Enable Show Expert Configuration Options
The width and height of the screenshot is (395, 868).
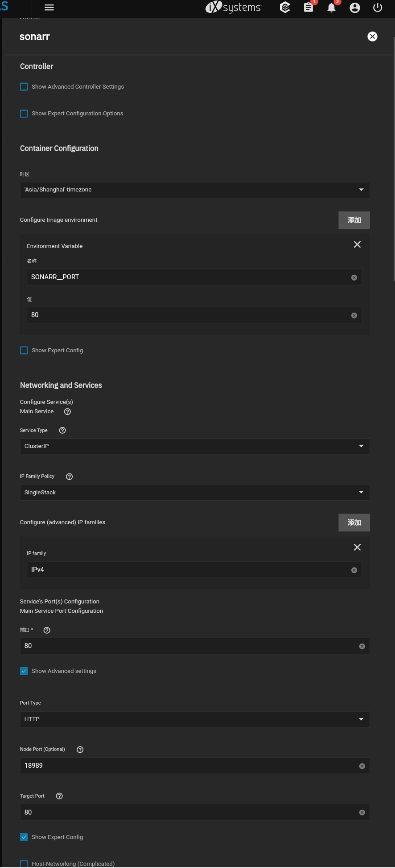[x=24, y=114]
